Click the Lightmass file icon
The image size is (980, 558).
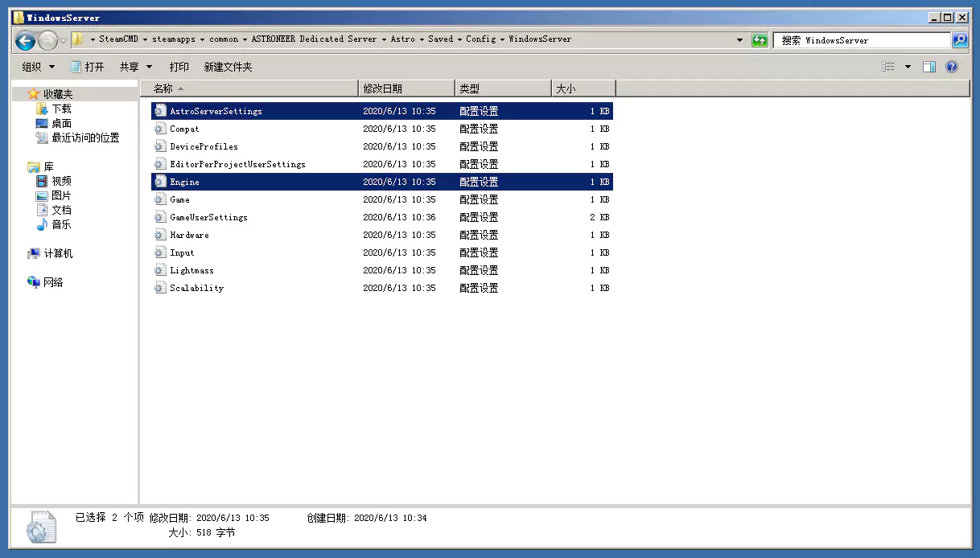tap(159, 270)
